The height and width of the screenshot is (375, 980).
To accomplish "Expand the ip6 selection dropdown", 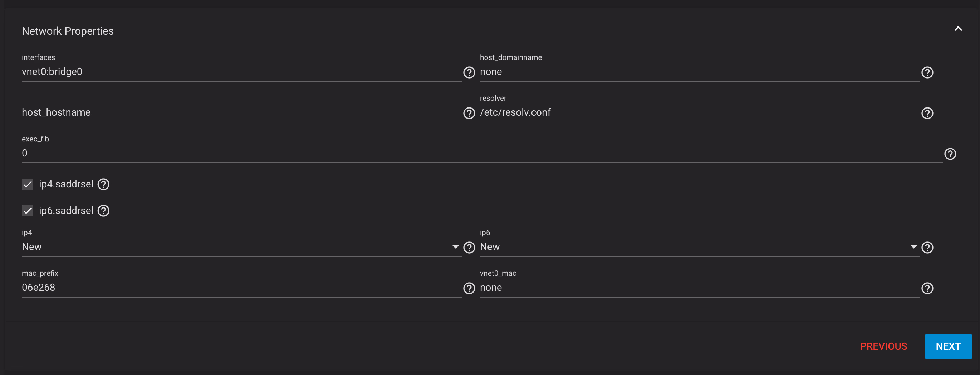I will click(x=698, y=247).
